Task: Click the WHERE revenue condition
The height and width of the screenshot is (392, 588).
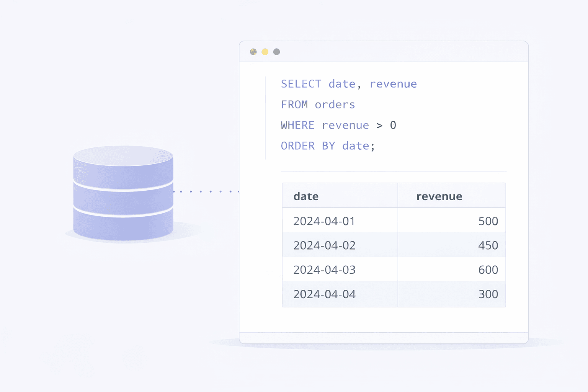Action: tap(338, 125)
